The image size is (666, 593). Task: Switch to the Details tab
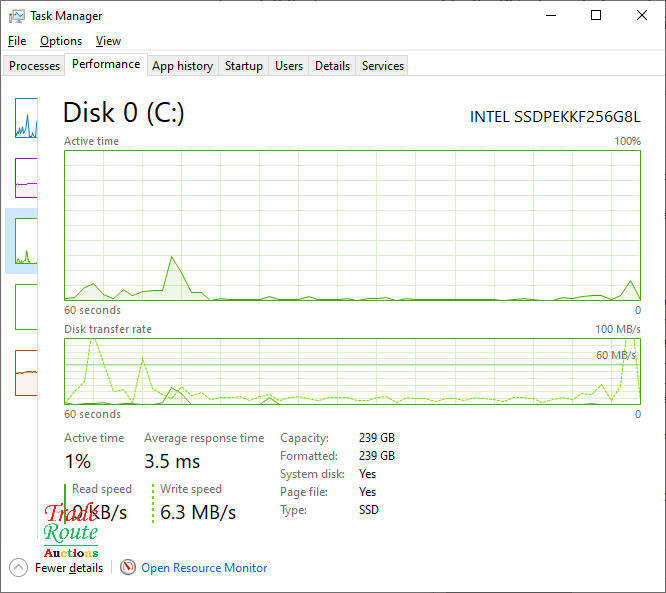332,66
